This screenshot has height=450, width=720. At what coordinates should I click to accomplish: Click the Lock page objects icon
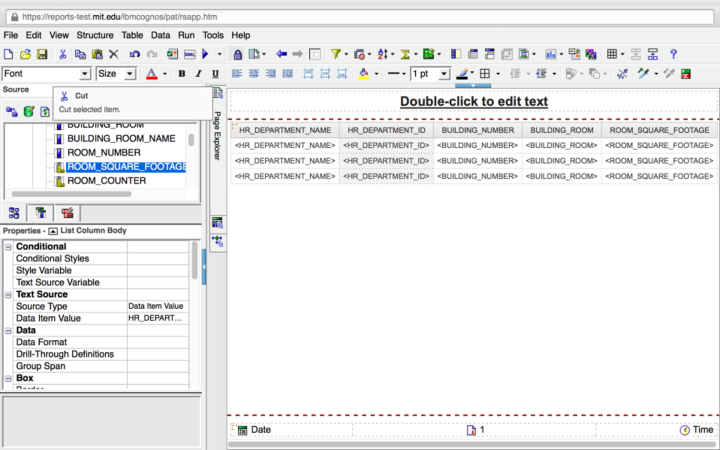236,54
